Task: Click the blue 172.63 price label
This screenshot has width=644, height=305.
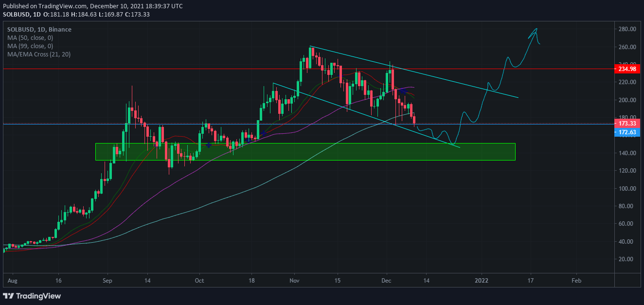Action: click(x=627, y=132)
